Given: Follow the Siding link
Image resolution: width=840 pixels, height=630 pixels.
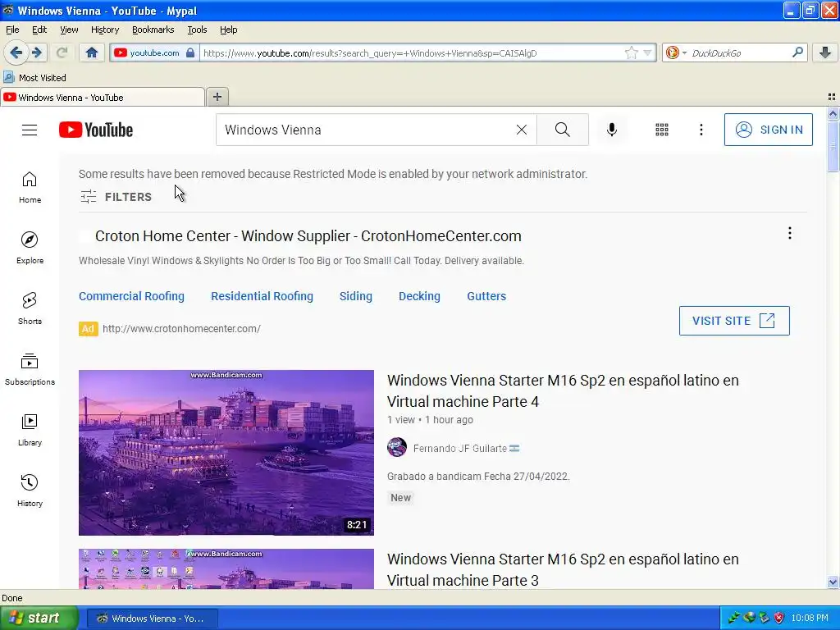Looking at the screenshot, I should click(356, 296).
